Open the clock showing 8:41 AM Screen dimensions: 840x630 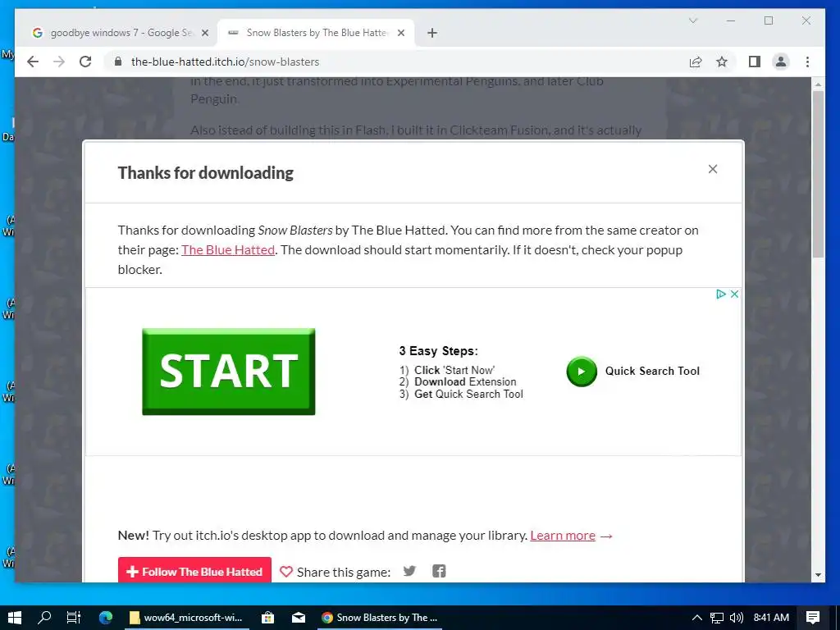[x=771, y=618]
